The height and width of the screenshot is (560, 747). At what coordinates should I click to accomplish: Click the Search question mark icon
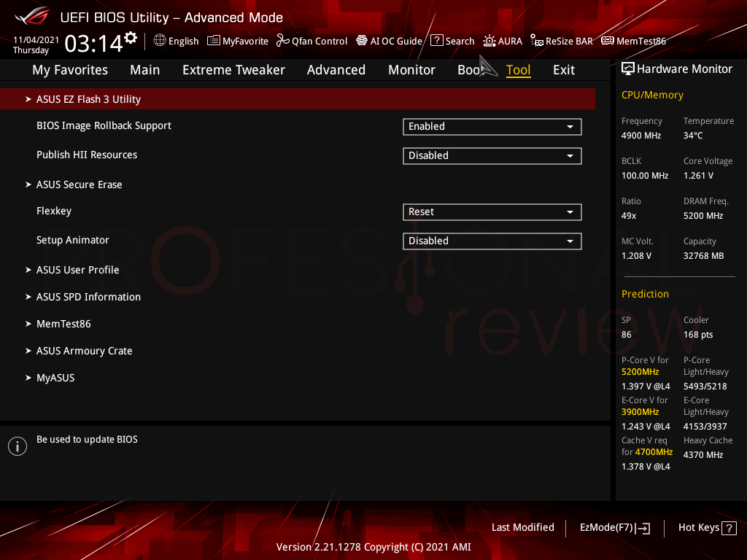[436, 41]
